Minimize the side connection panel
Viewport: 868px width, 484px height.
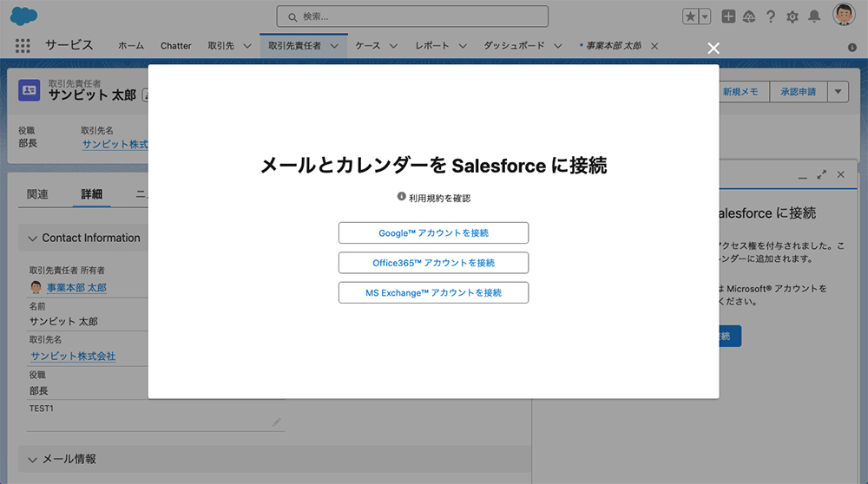(803, 176)
